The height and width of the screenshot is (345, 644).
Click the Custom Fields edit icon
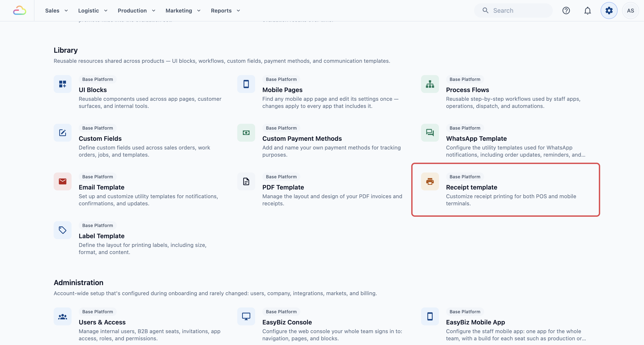tap(63, 133)
